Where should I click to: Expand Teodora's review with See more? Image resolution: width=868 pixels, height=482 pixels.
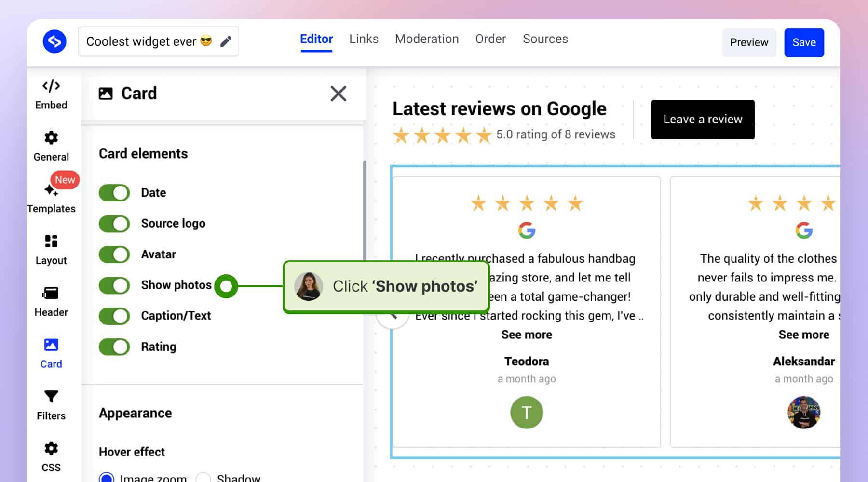(x=527, y=335)
